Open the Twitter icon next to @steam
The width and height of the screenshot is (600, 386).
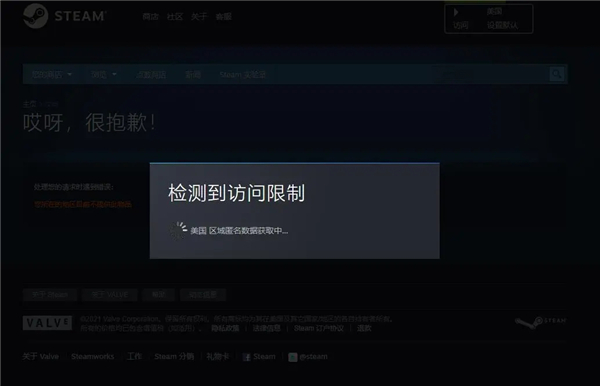point(293,357)
